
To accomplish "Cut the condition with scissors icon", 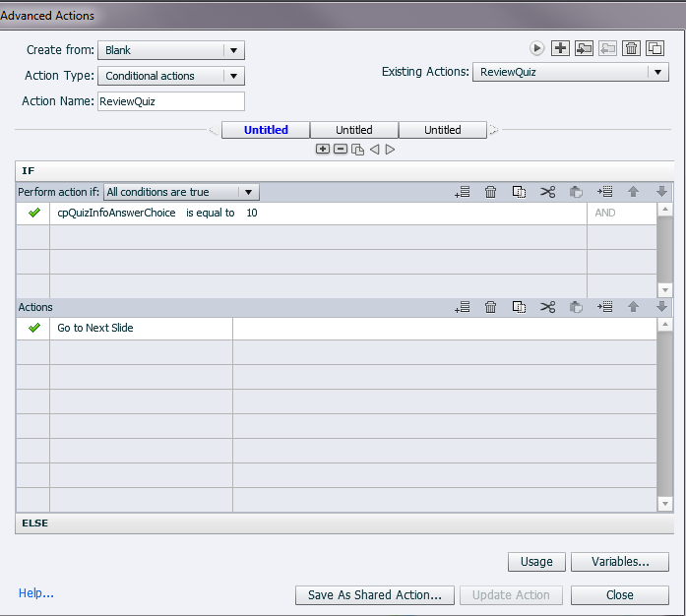I will [548, 193].
